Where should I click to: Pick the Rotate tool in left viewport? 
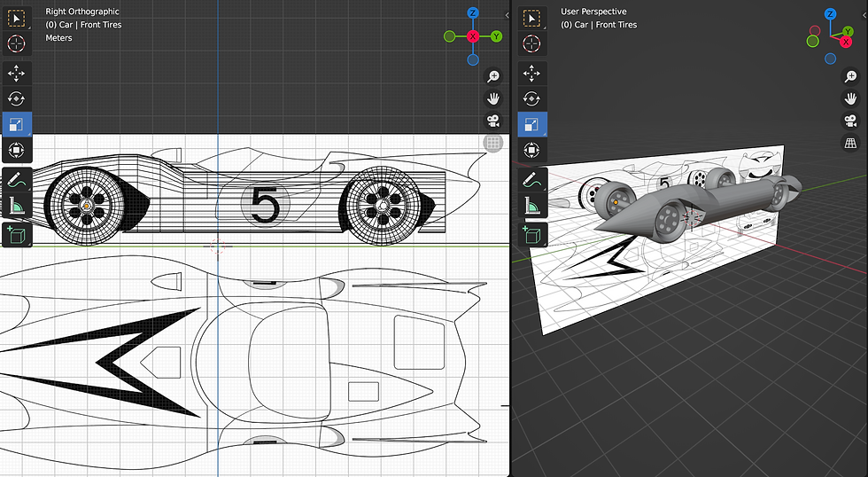(x=17, y=99)
